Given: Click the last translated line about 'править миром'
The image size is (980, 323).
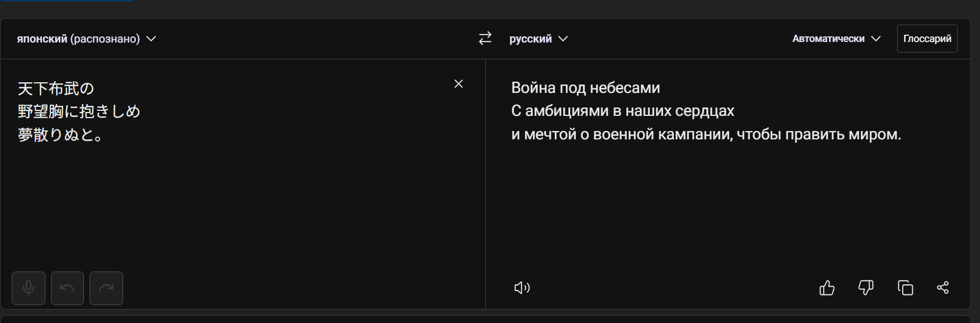Looking at the screenshot, I should [706, 134].
